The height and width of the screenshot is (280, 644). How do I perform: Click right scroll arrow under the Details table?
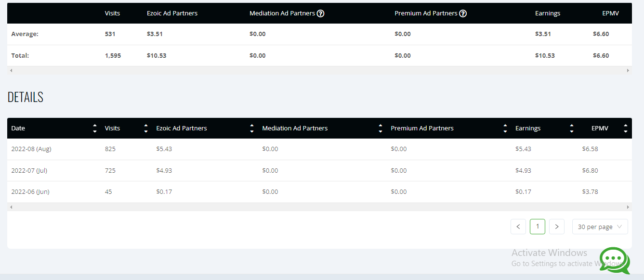pos(628,207)
